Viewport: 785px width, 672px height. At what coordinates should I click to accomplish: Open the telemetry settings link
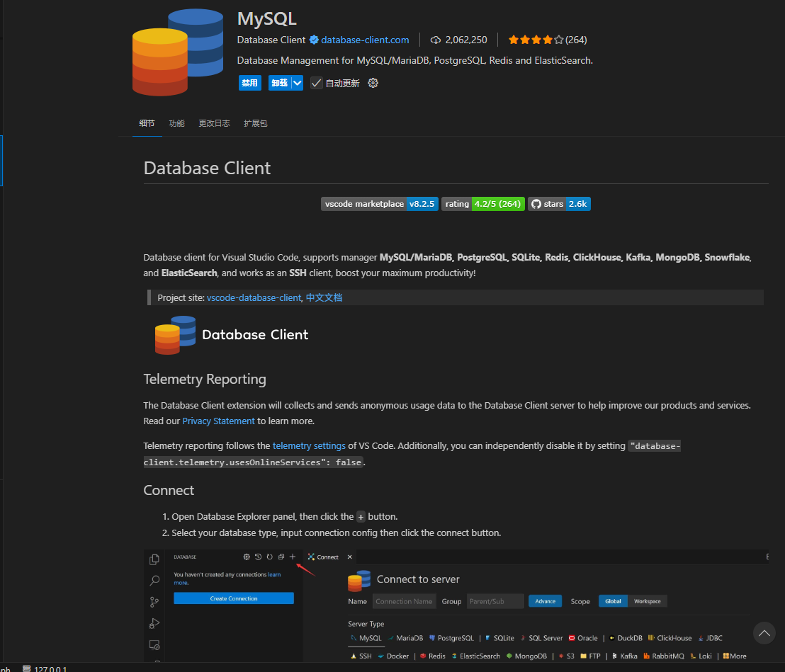click(309, 446)
